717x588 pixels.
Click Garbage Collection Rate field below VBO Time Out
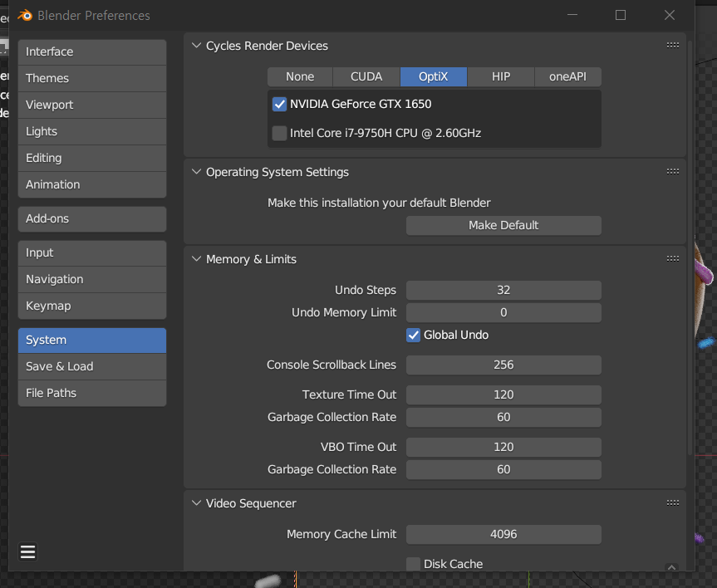pos(503,469)
